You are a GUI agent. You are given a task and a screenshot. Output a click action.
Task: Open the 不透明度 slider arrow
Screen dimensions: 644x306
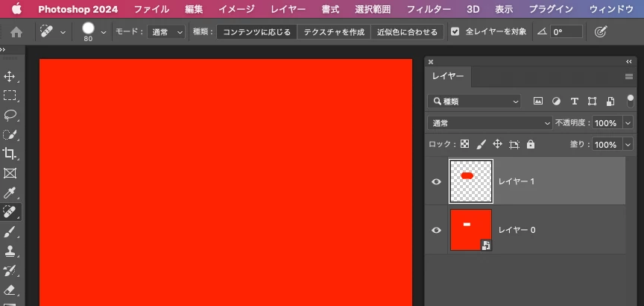click(x=628, y=123)
